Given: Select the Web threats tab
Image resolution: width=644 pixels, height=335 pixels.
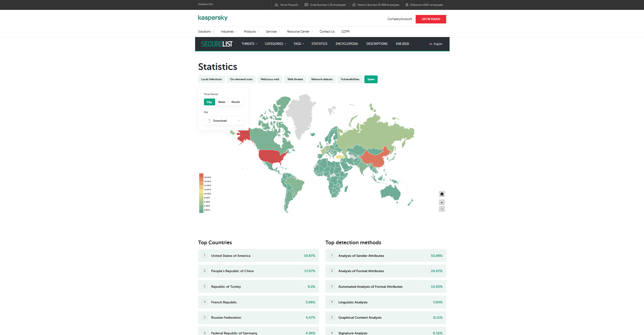Looking at the screenshot, I should pos(295,79).
